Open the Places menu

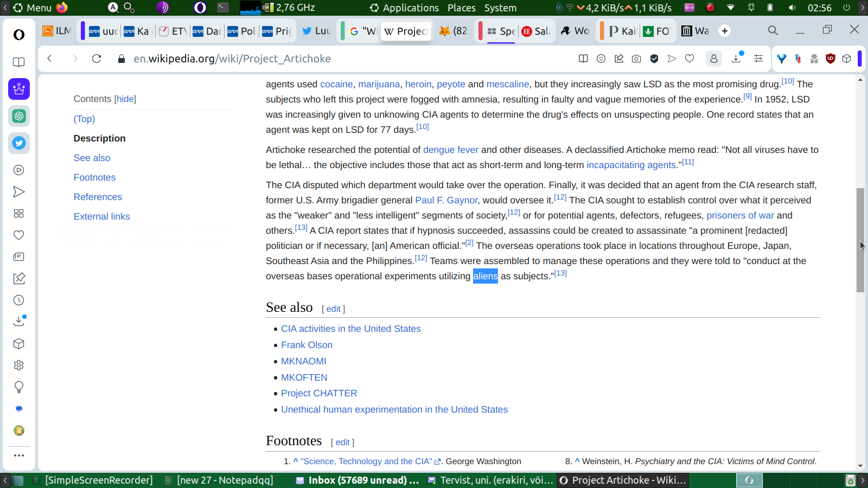coord(462,8)
